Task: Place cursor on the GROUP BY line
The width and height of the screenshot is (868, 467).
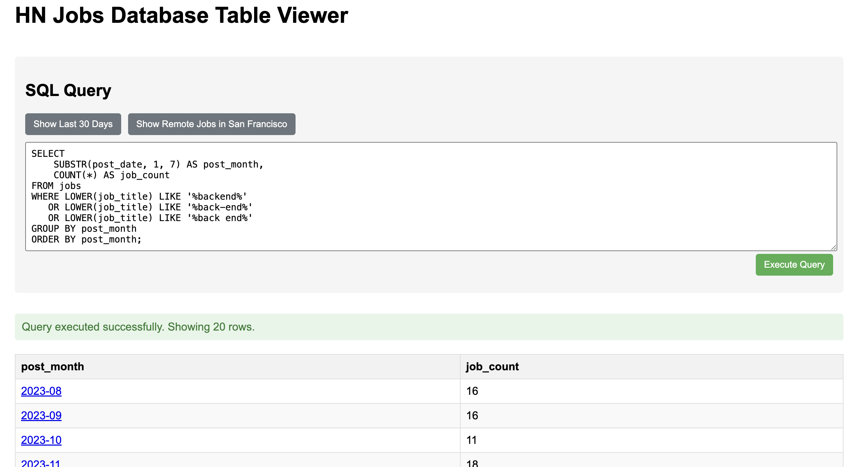Action: pos(84,229)
